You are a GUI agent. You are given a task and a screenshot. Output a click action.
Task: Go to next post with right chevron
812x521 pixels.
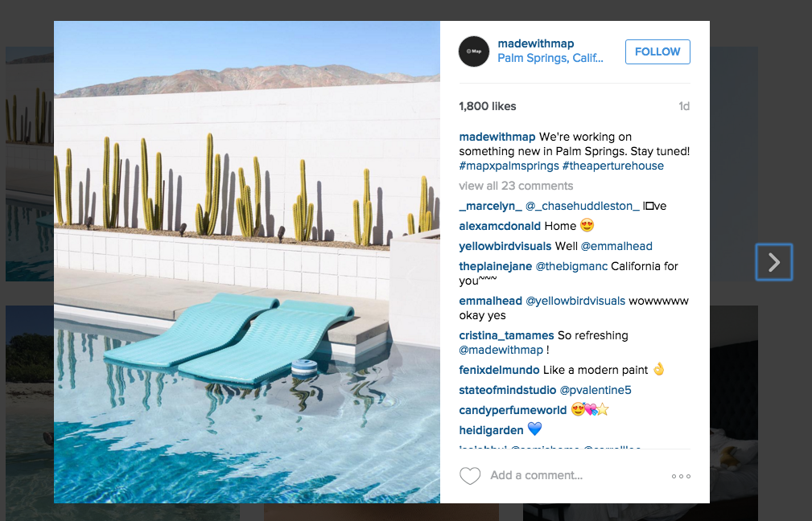pyautogui.click(x=773, y=262)
